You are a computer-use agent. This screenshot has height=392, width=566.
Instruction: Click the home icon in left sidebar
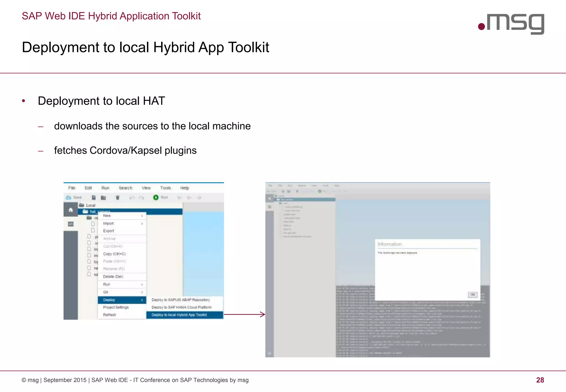(71, 210)
